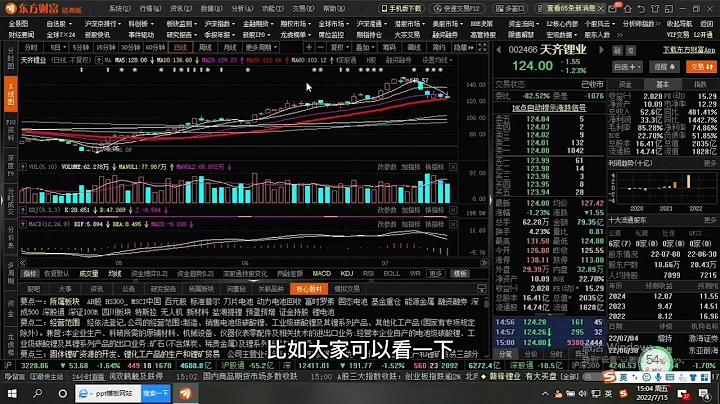This screenshot has width=720, height=404.
Task: Close the 查看65条新消息 notification
Action: pos(600,9)
